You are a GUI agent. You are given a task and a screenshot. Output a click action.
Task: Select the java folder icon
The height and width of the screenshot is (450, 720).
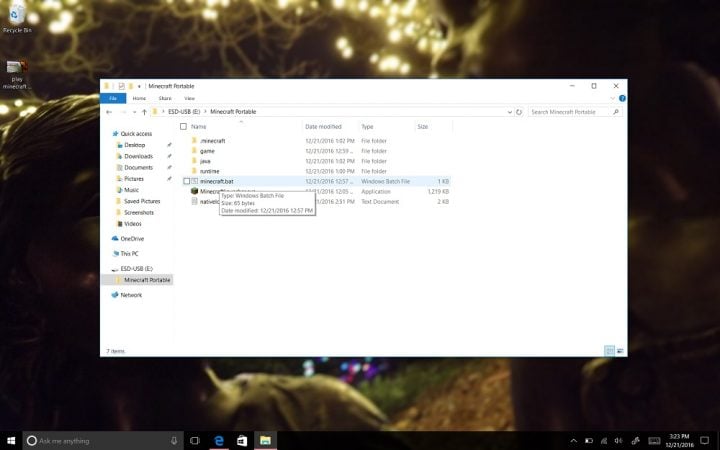[194, 161]
